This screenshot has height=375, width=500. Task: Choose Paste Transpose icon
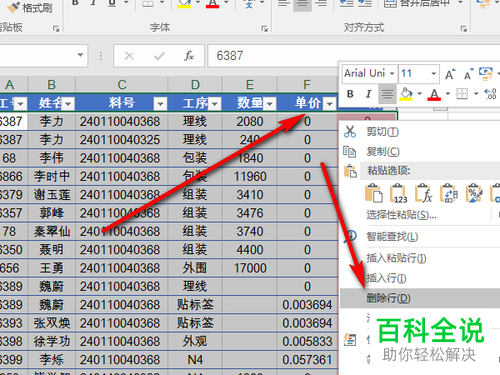tap(449, 193)
